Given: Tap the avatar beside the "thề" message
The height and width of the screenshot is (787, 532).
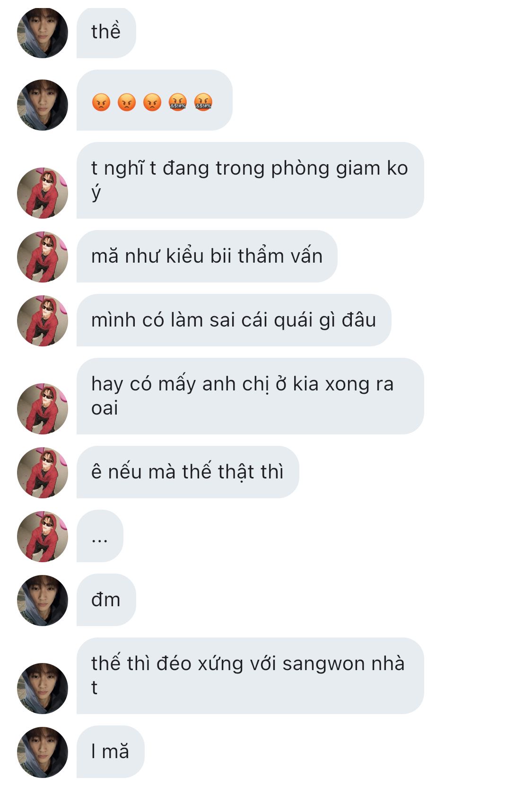Looking at the screenshot, I should (x=43, y=33).
